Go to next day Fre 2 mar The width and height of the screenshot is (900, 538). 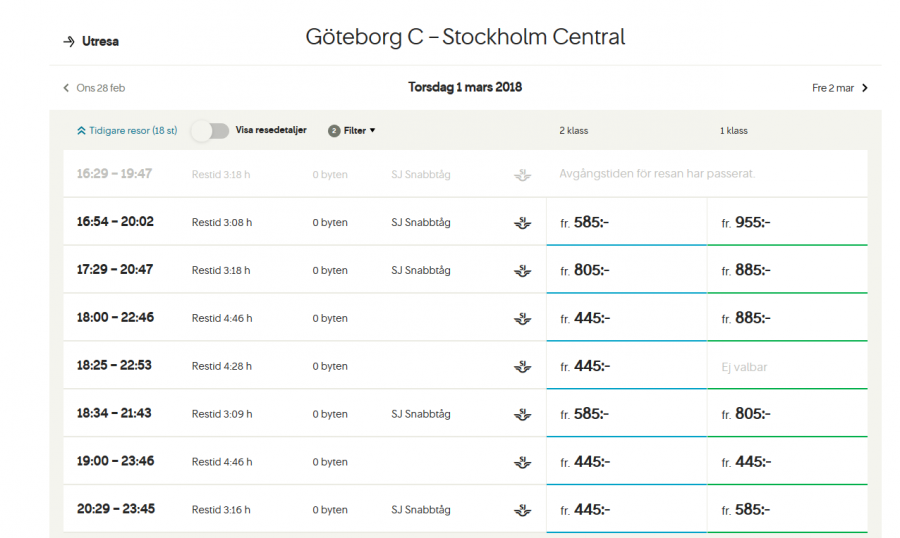(x=840, y=88)
